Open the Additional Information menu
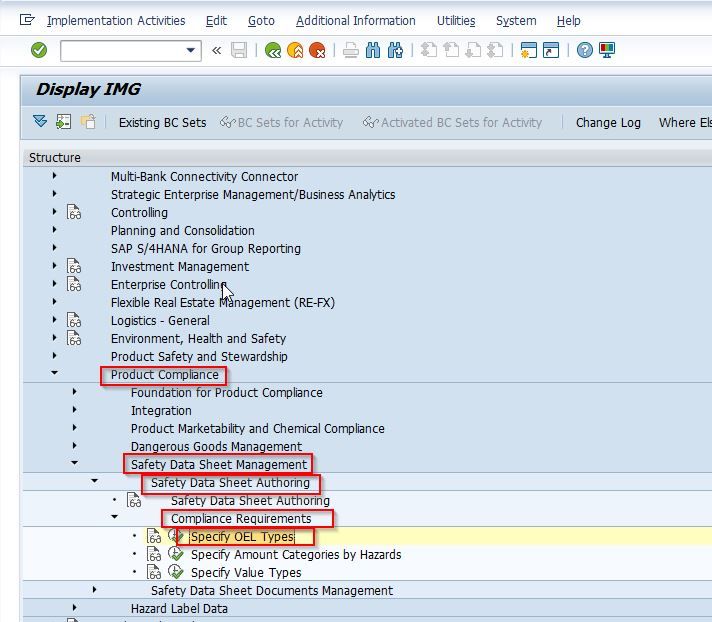Image resolution: width=712 pixels, height=622 pixels. click(x=356, y=21)
